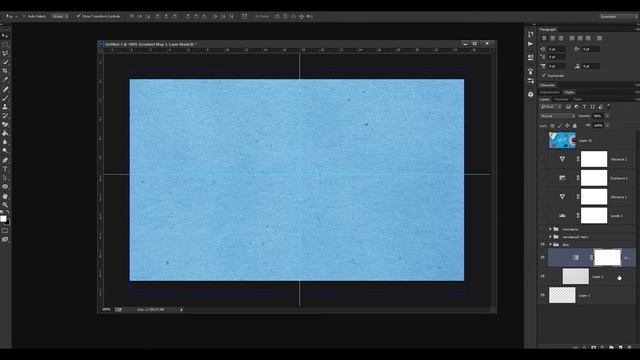Select the Brush tool
The image size is (640, 360).
coord(5,98)
